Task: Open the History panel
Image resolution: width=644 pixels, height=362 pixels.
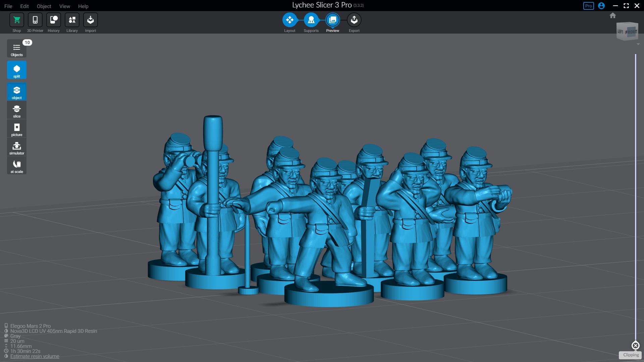Action: click(53, 20)
